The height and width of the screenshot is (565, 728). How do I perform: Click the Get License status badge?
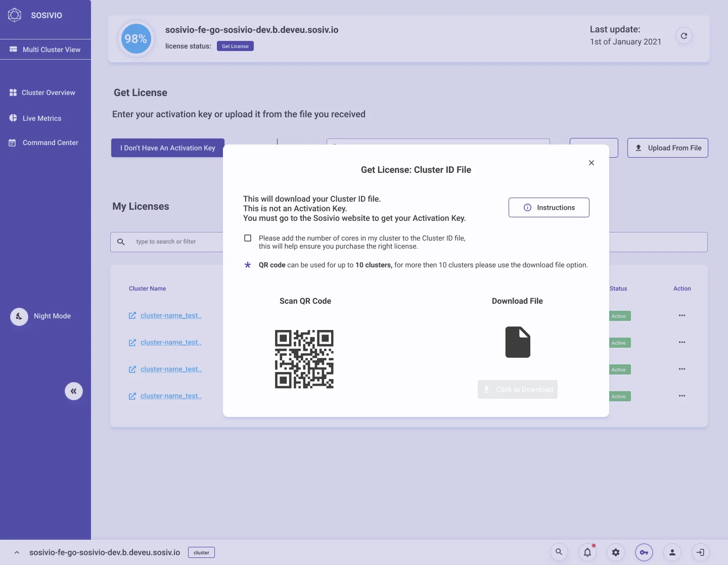pos(235,46)
